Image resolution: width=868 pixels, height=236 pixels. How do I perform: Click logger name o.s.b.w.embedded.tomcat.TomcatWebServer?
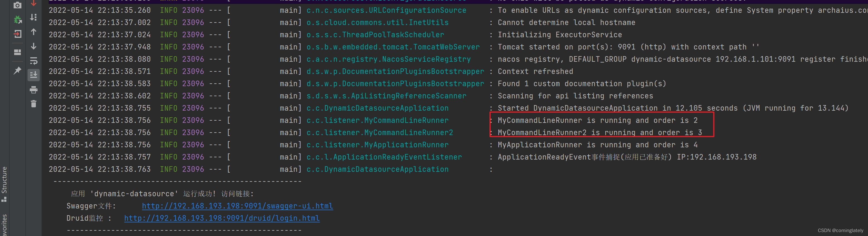(x=393, y=47)
